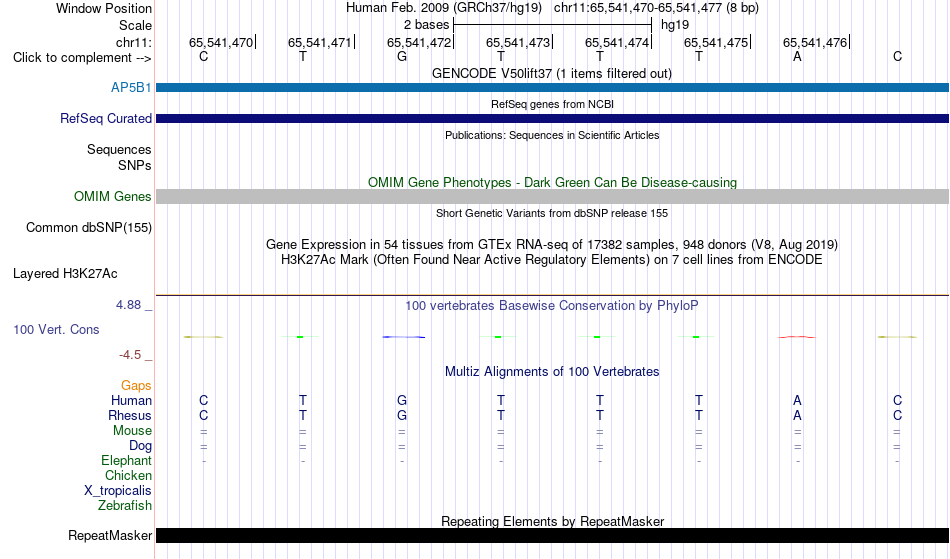Click the Mouse species label

132,431
